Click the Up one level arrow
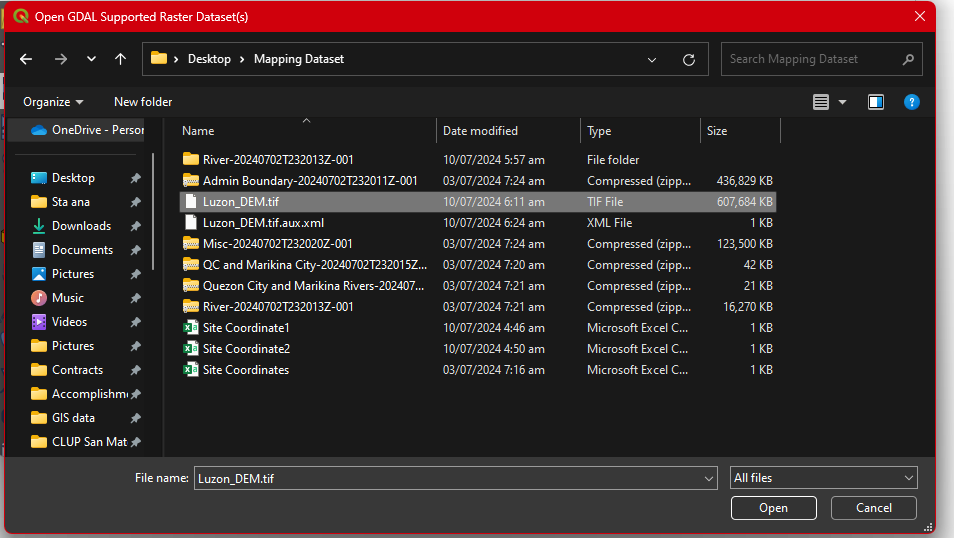 pos(120,59)
